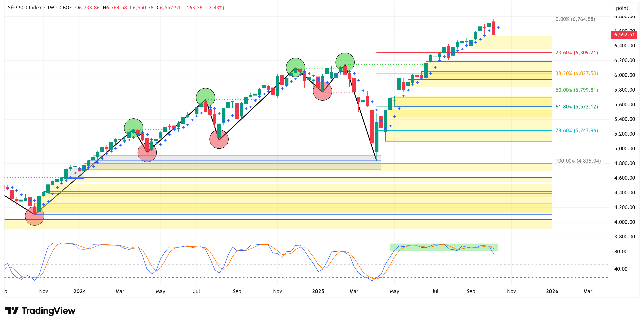Click the red circle marking the August 2024 low
Screen dimensions: 644x324
click(219, 139)
